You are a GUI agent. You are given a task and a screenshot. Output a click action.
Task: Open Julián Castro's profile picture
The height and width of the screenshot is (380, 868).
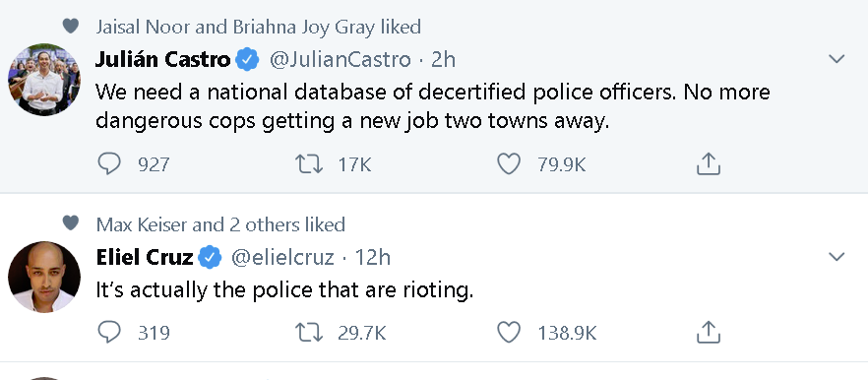[x=44, y=79]
